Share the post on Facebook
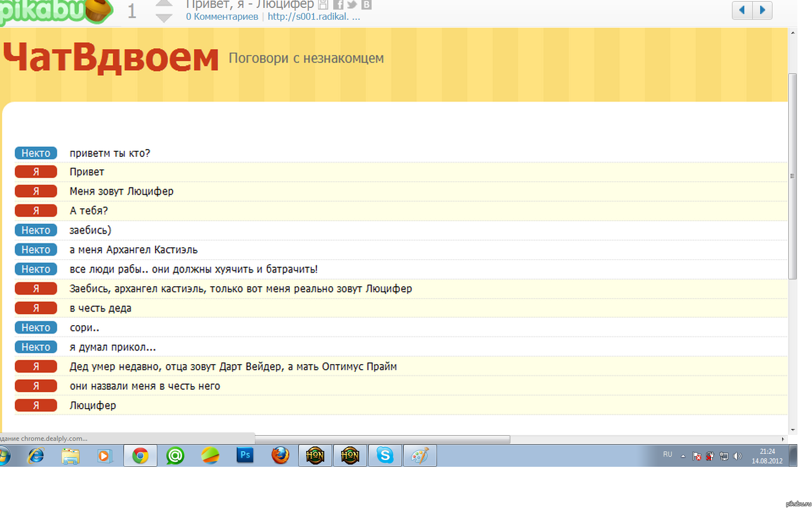 338,5
